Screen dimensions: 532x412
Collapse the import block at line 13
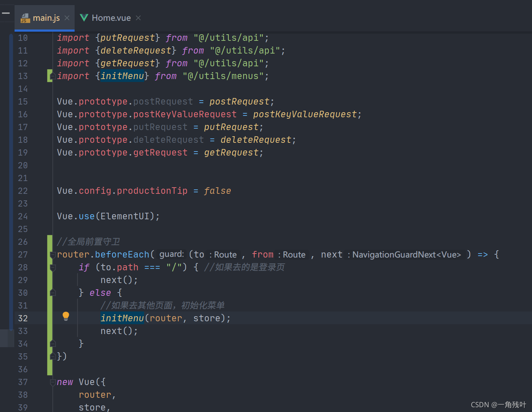point(53,76)
